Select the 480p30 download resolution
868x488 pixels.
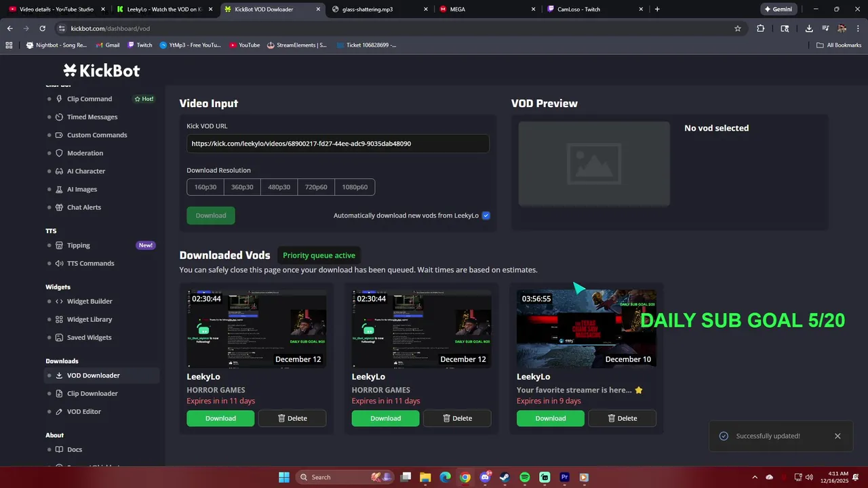click(x=279, y=187)
